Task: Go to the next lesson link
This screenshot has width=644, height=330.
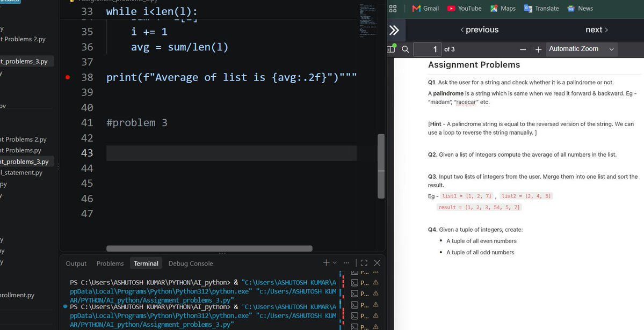Action: tap(597, 30)
